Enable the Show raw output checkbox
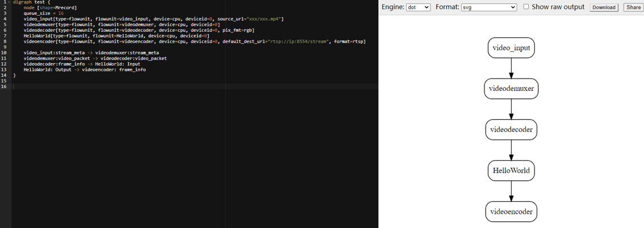Screen dimensions: 644x228 tap(526, 7)
